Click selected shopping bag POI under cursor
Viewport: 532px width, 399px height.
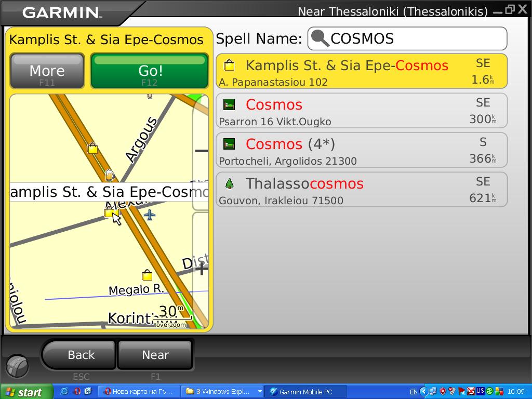tap(109, 212)
